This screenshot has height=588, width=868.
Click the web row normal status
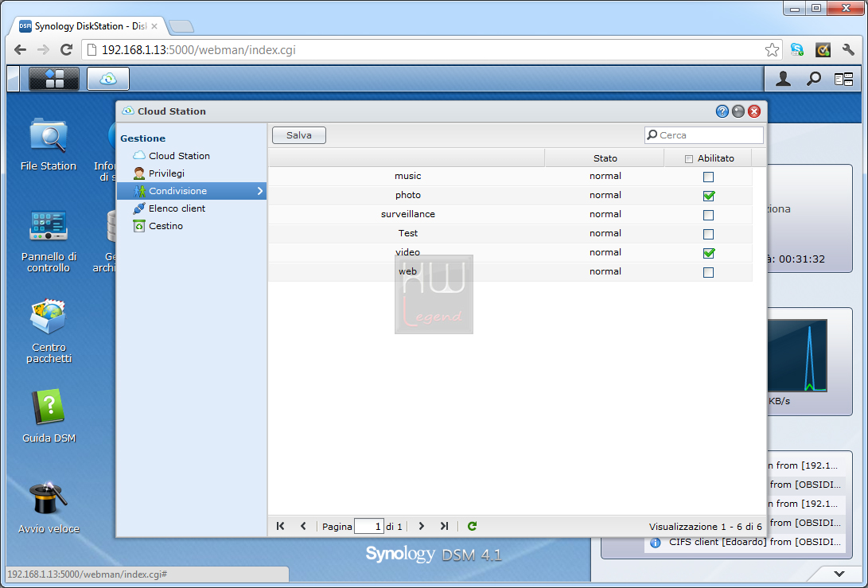pyautogui.click(x=605, y=271)
